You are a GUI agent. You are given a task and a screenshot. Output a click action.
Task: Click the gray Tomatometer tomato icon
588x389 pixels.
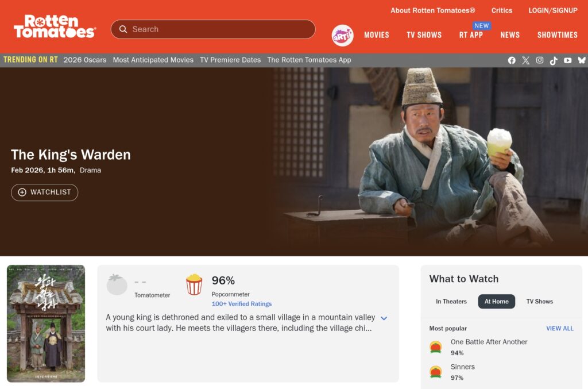[x=117, y=283]
